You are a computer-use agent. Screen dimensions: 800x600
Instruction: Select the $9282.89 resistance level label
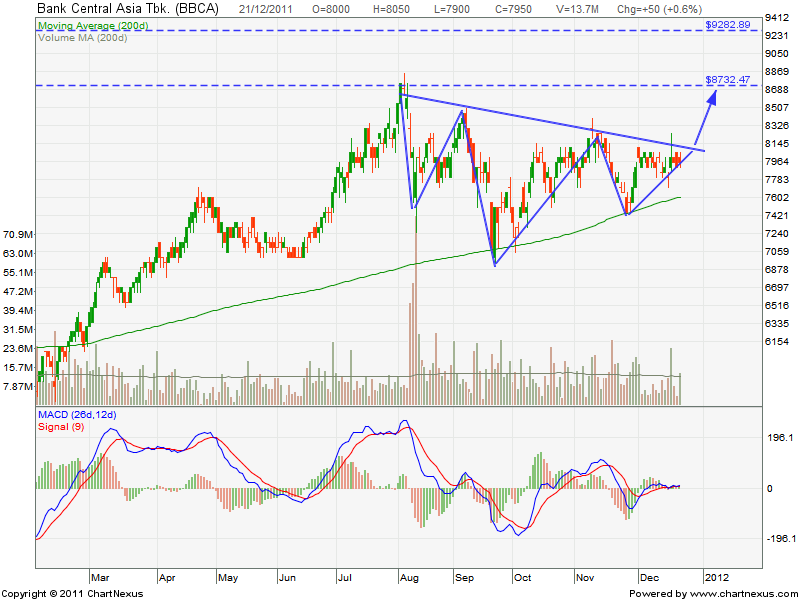pos(727,22)
